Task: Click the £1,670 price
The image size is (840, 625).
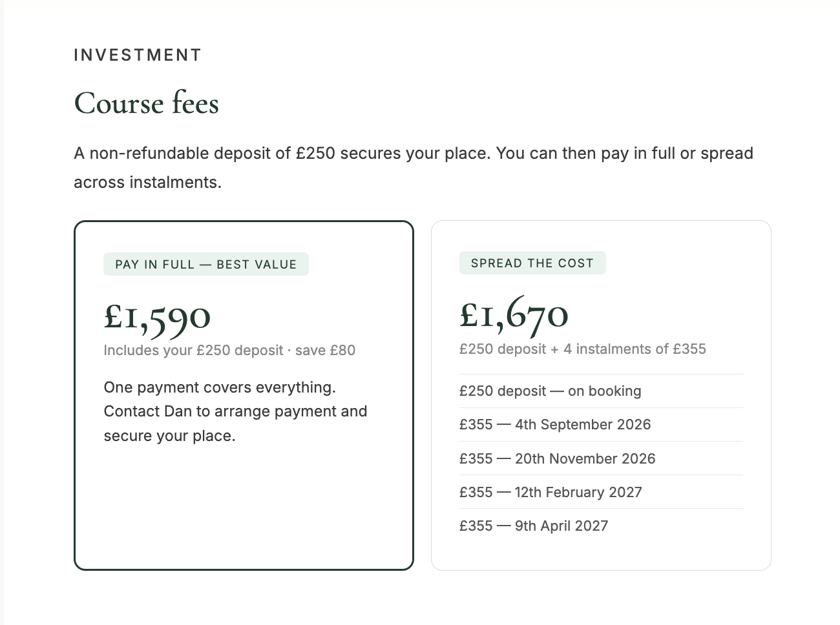Action: (514, 315)
